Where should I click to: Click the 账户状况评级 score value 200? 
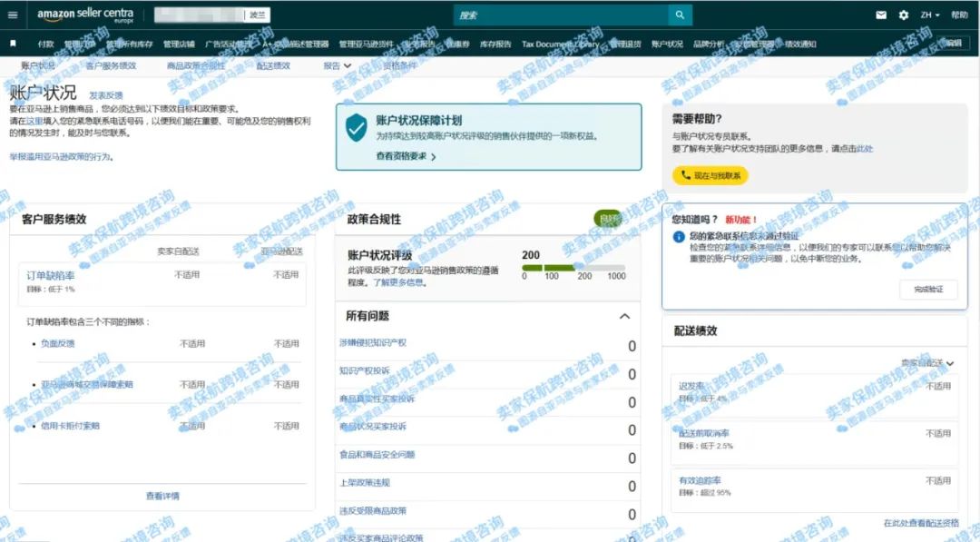pyautogui.click(x=531, y=255)
